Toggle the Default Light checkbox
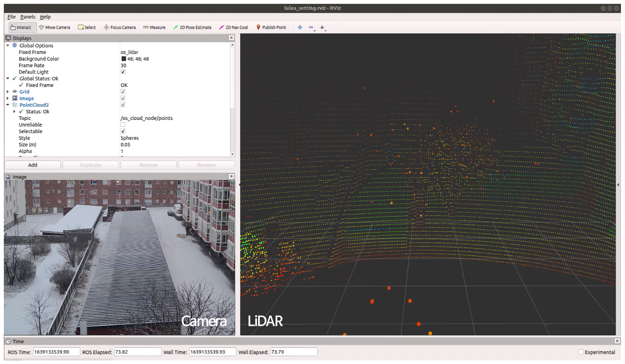 (123, 72)
